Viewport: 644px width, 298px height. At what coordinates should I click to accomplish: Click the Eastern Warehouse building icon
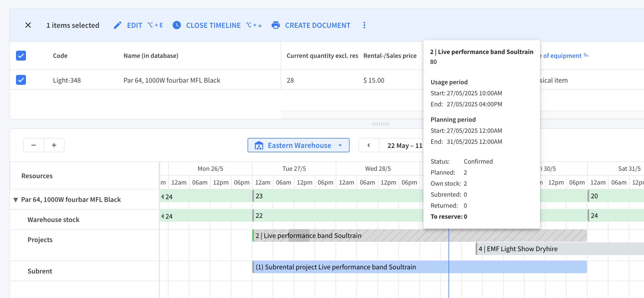click(x=259, y=145)
